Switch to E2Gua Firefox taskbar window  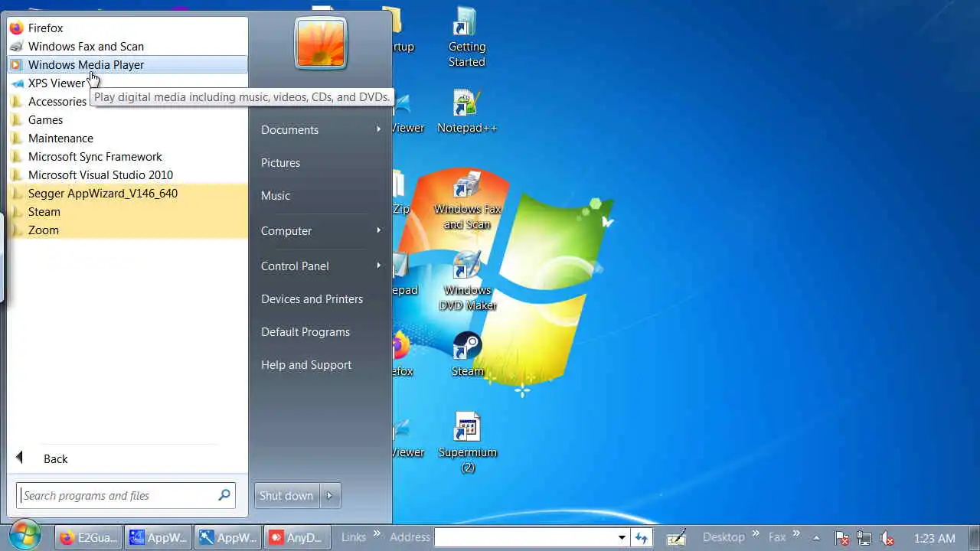tap(89, 537)
